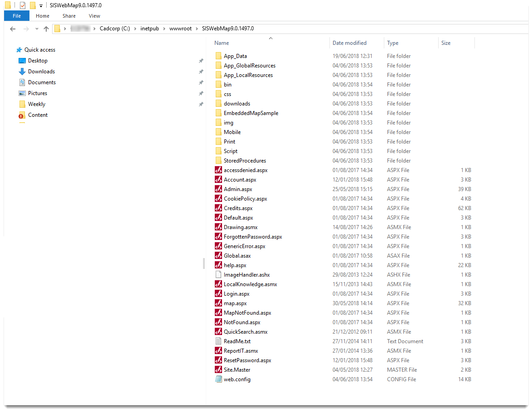Image resolution: width=532 pixels, height=412 pixels.
Task: Unpin the Weekly folder pin
Action: (x=201, y=104)
